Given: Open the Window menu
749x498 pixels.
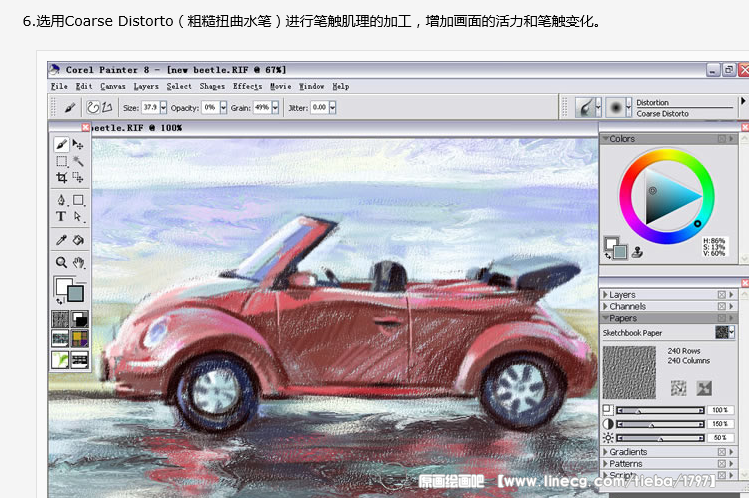Looking at the screenshot, I should pyautogui.click(x=311, y=86).
